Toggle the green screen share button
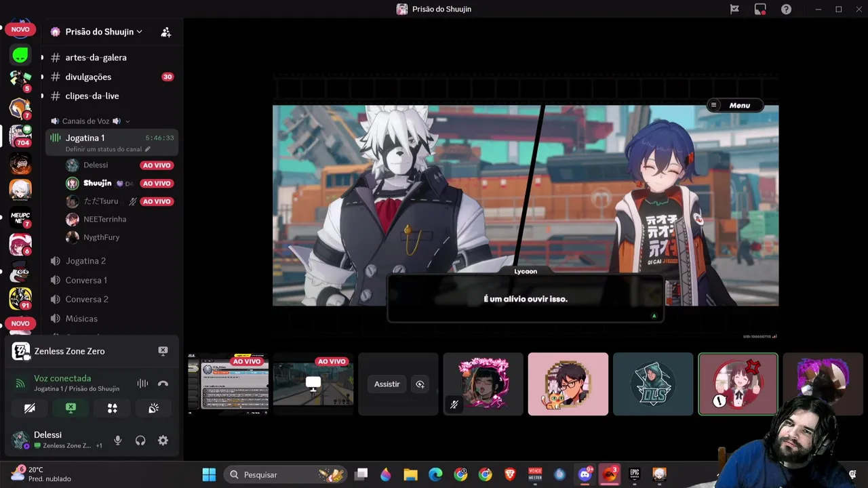Viewport: 868px width, 488px height. pos(71,408)
